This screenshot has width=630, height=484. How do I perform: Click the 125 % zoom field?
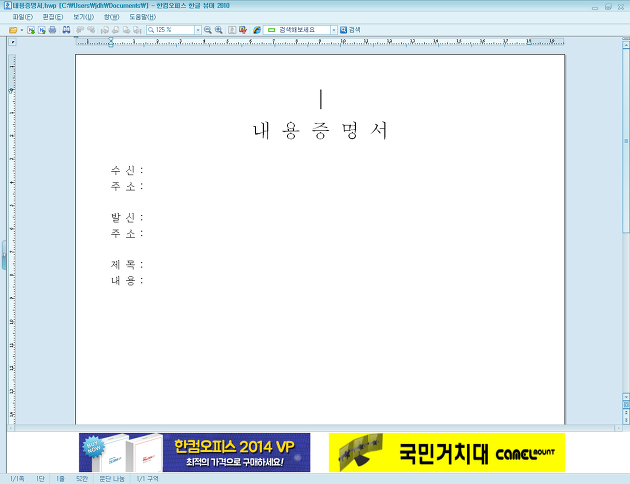(x=171, y=30)
